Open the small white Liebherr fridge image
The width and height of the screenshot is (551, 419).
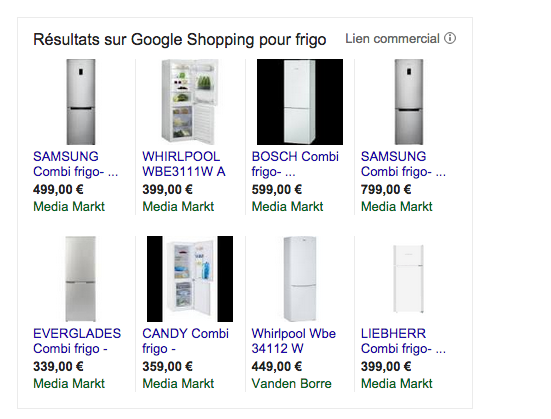pos(408,279)
